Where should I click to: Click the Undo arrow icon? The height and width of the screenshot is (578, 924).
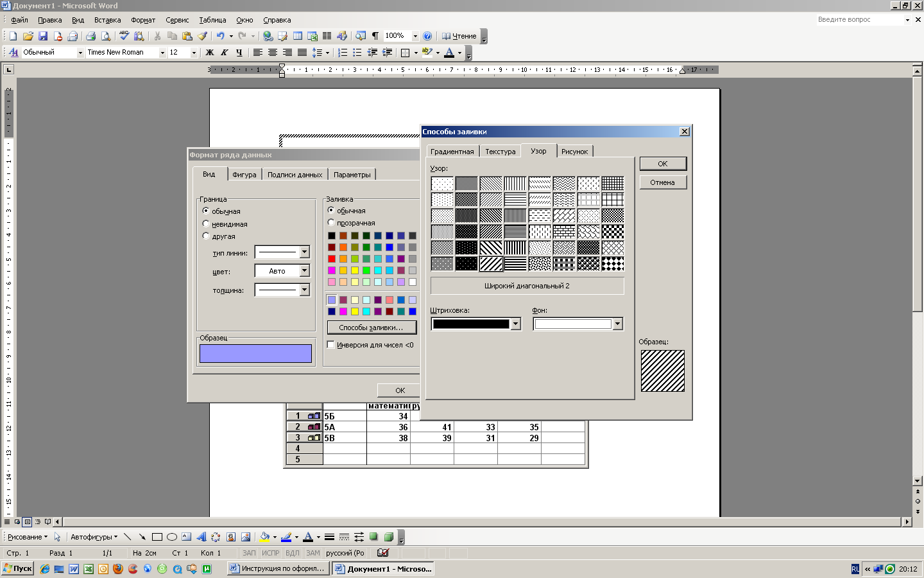[x=220, y=36]
